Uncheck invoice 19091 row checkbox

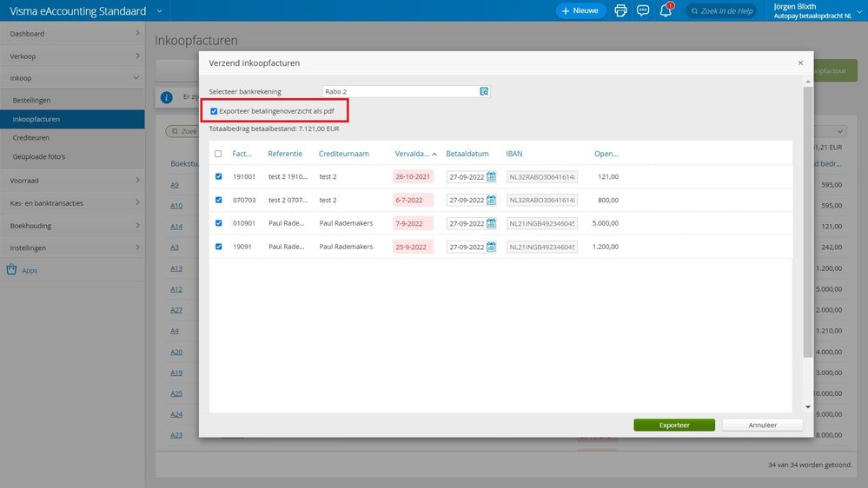click(x=219, y=247)
